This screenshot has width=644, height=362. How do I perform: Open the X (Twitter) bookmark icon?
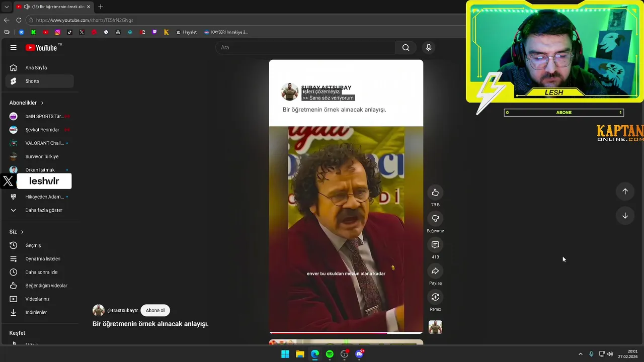click(x=82, y=32)
